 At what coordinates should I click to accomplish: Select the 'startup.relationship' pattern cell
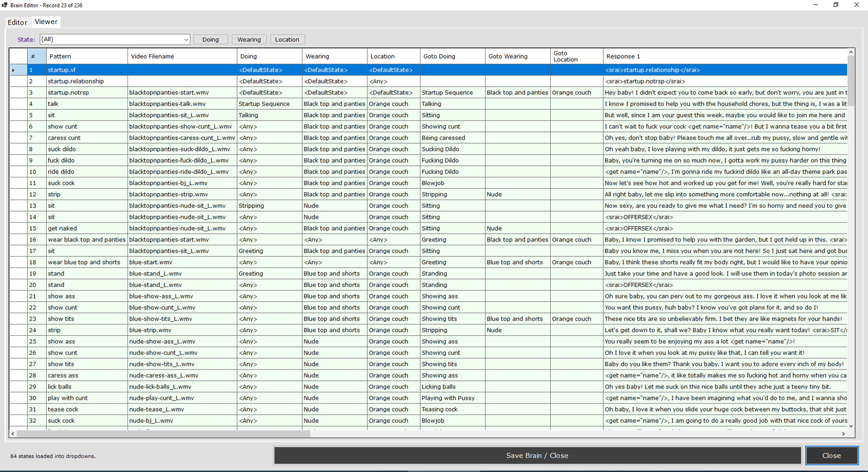click(x=87, y=81)
